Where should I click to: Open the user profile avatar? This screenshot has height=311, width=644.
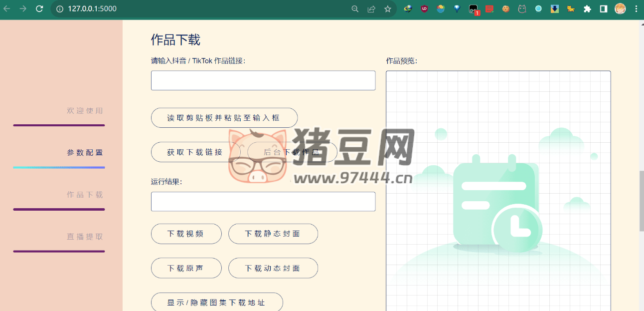coord(620,8)
